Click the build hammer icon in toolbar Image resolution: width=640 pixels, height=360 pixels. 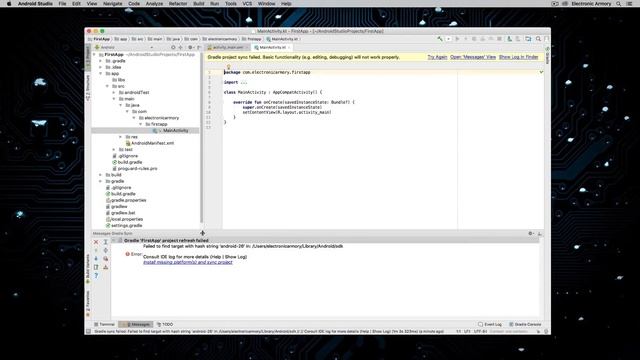[440, 39]
